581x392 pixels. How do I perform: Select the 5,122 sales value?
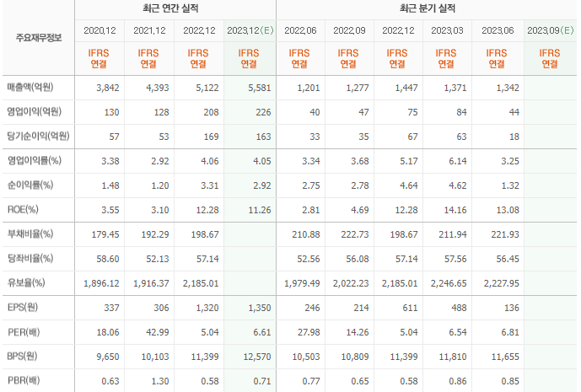coord(207,88)
